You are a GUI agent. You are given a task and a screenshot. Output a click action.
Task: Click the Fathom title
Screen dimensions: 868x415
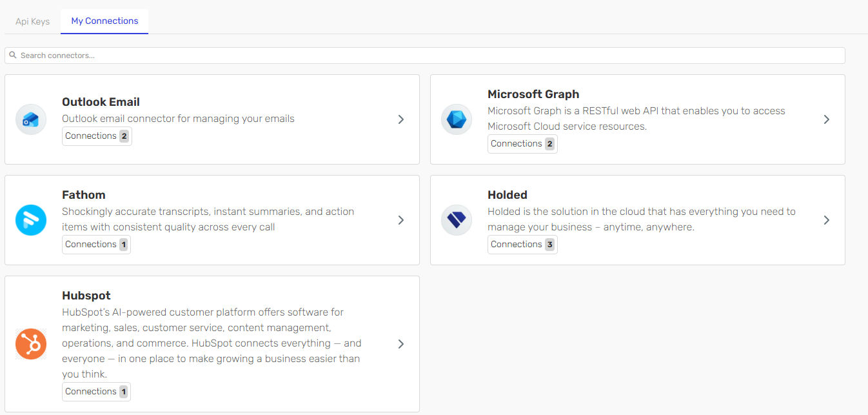coord(84,195)
